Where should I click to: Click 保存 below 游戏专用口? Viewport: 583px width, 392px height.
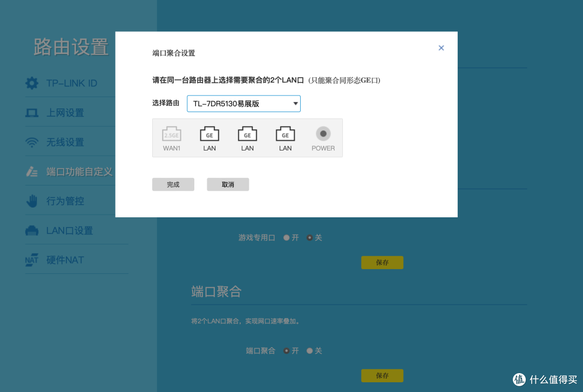tap(382, 263)
